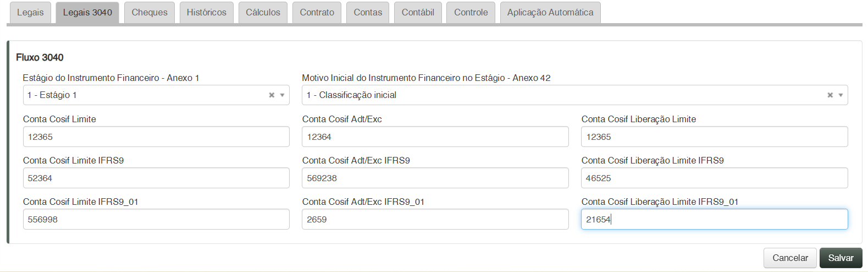The image size is (868, 272).
Task: Switch to the Legais tab
Action: pos(30,13)
